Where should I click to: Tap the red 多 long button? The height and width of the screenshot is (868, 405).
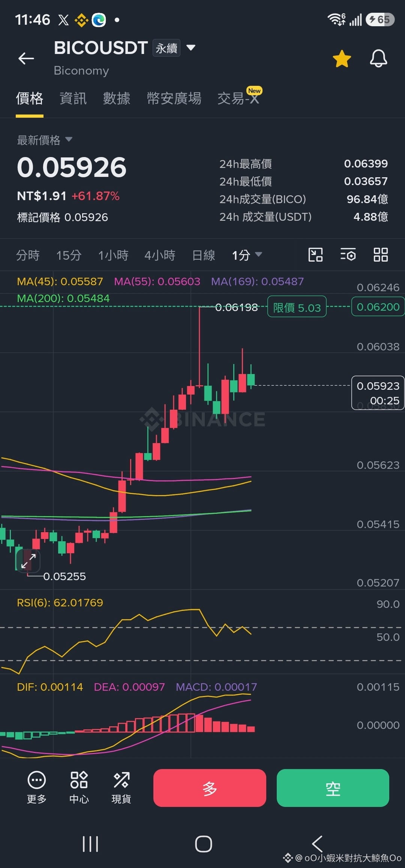click(x=210, y=788)
